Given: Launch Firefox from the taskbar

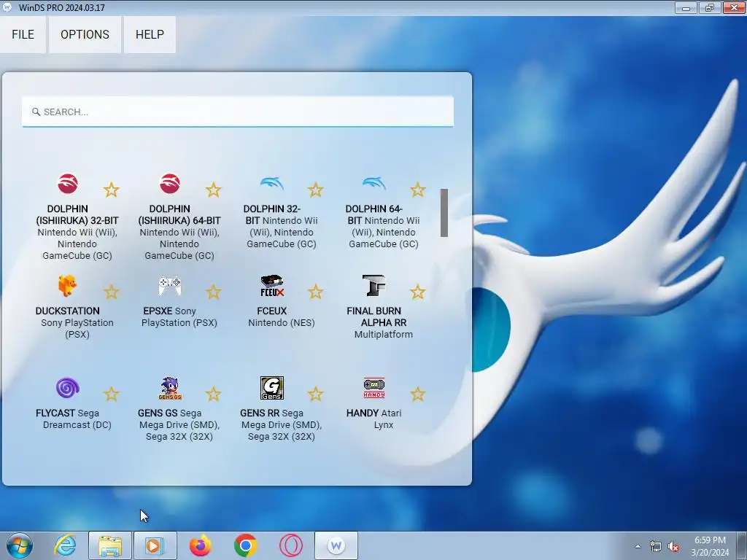Looking at the screenshot, I should [x=200, y=545].
